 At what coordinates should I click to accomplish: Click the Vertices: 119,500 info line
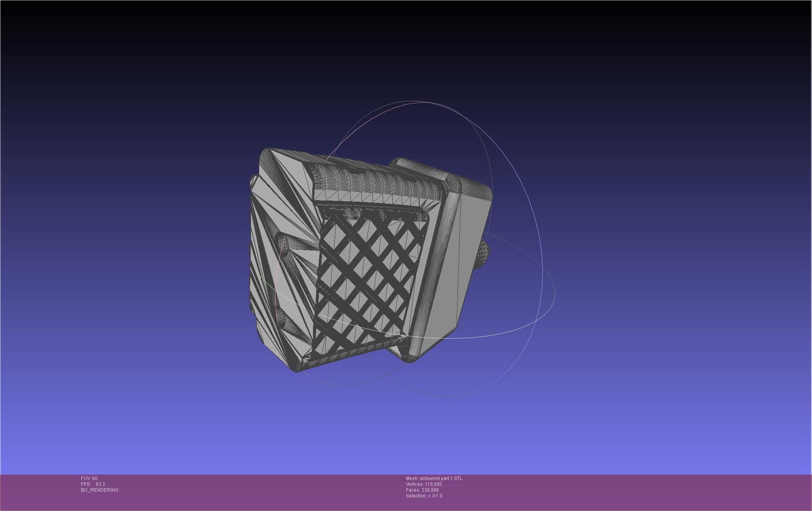point(424,484)
